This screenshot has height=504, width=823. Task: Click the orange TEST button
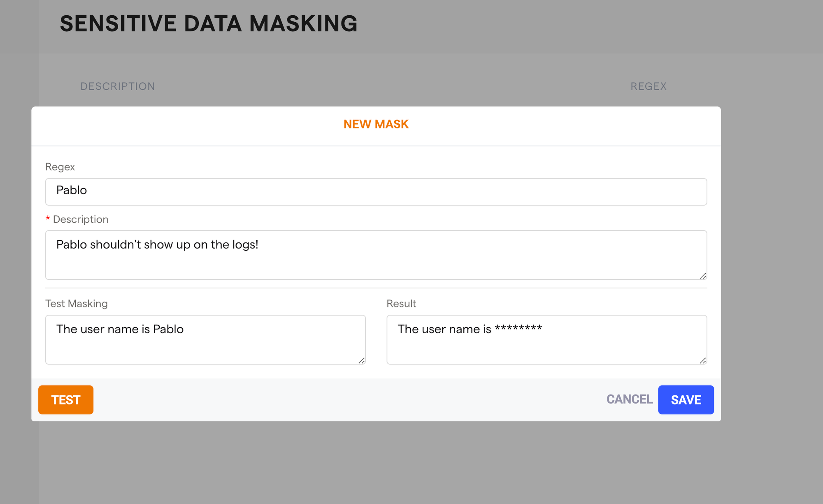point(66,399)
